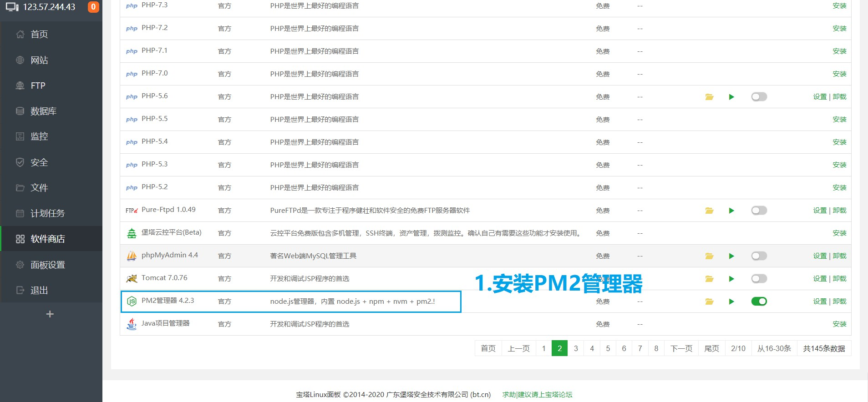
Task: Open the folder icon in PM2管理器 row
Action: pyautogui.click(x=709, y=301)
